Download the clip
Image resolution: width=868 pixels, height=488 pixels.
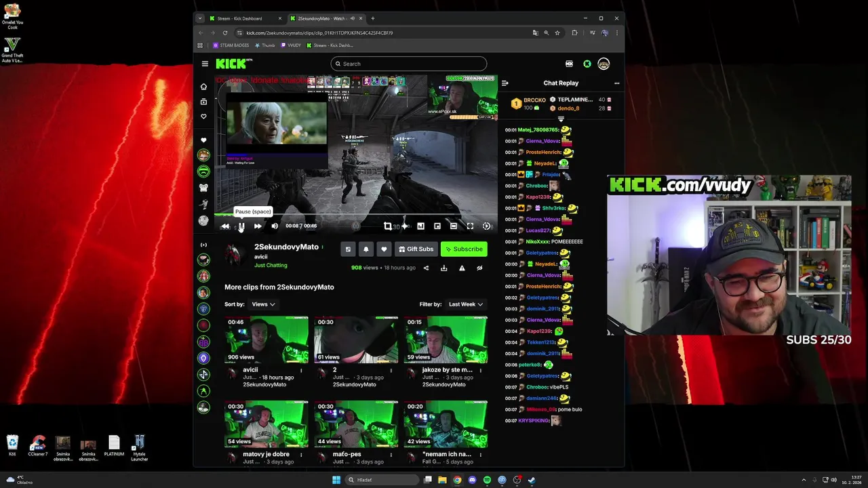[x=443, y=268]
